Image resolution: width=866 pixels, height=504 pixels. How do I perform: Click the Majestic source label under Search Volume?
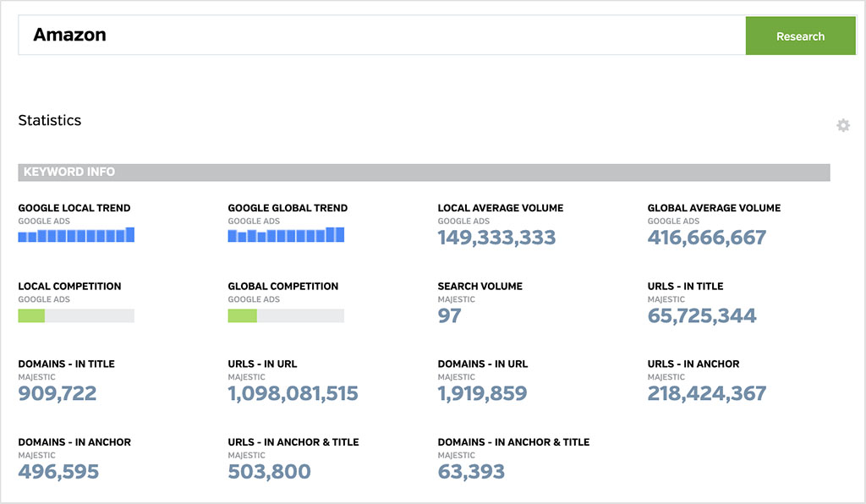pyautogui.click(x=455, y=299)
